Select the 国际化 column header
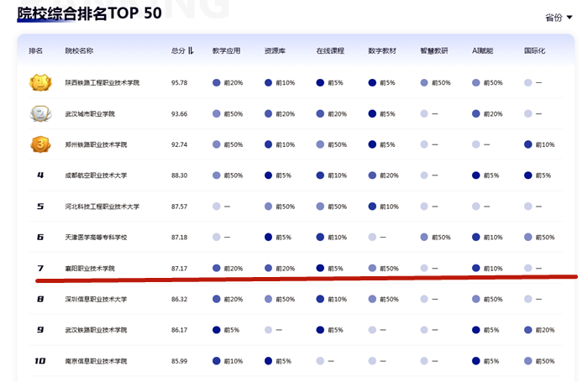The image size is (588, 382). (534, 51)
